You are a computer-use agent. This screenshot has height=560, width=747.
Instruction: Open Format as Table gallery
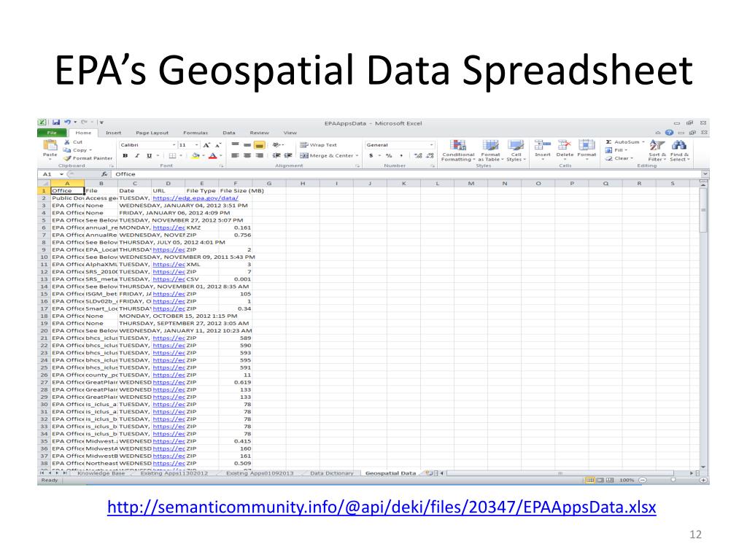(491, 150)
